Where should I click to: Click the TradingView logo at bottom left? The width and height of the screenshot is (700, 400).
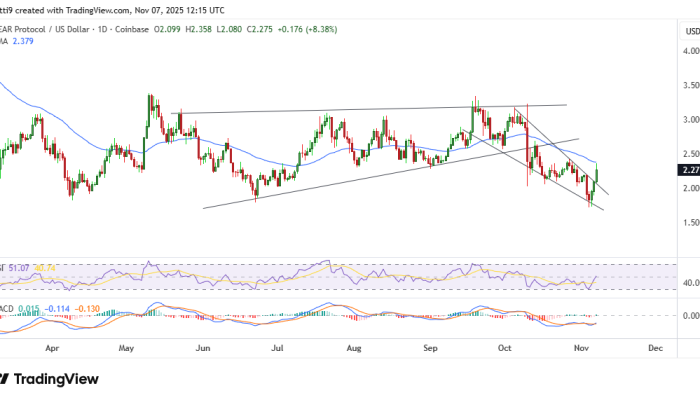50,378
